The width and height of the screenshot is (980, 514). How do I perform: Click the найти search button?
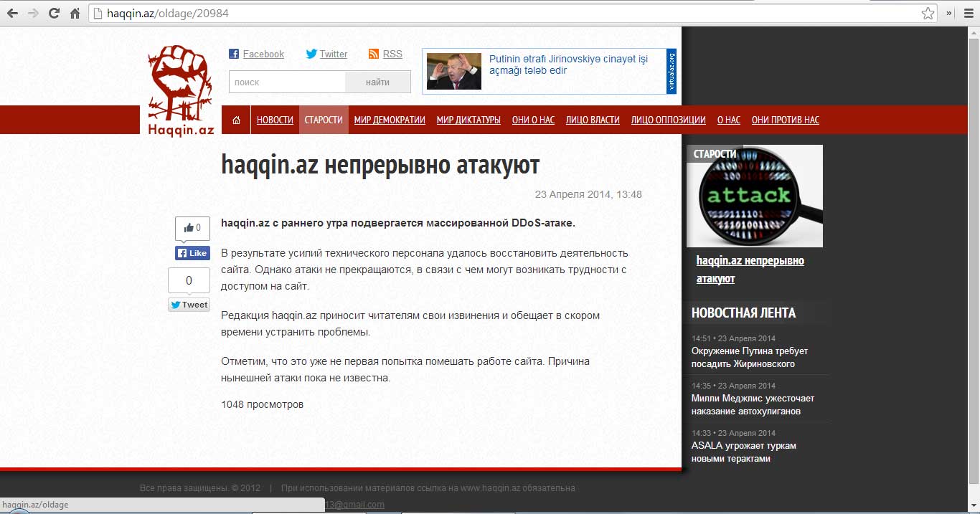(x=377, y=82)
